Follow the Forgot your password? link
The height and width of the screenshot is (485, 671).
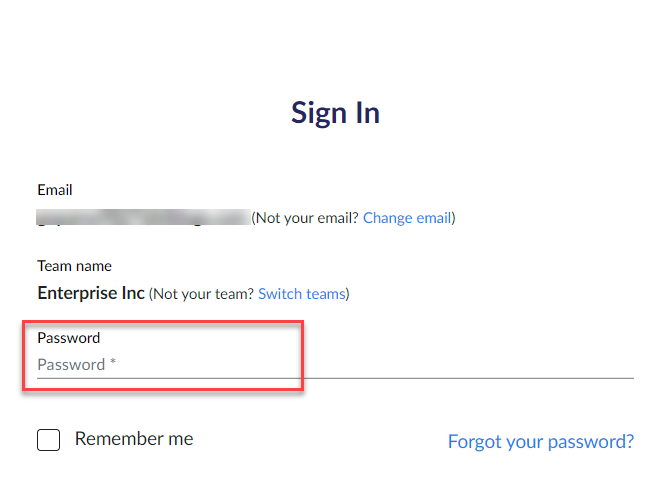[x=540, y=442]
